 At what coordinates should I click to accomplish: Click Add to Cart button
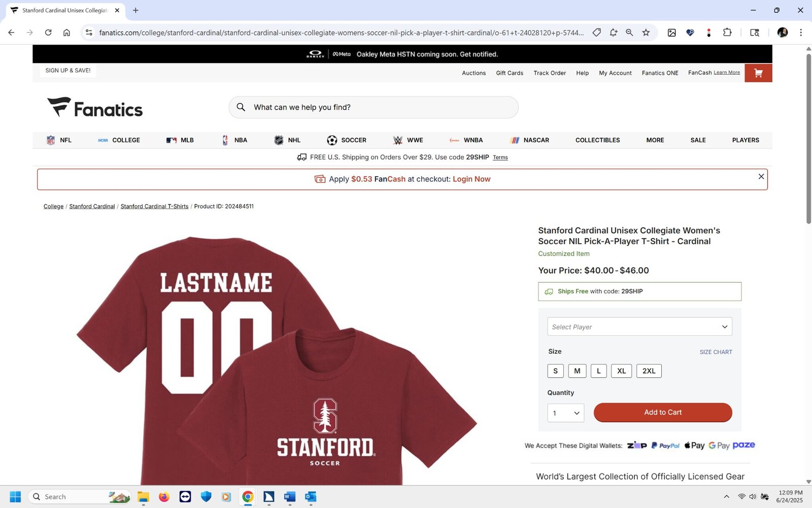(x=663, y=412)
